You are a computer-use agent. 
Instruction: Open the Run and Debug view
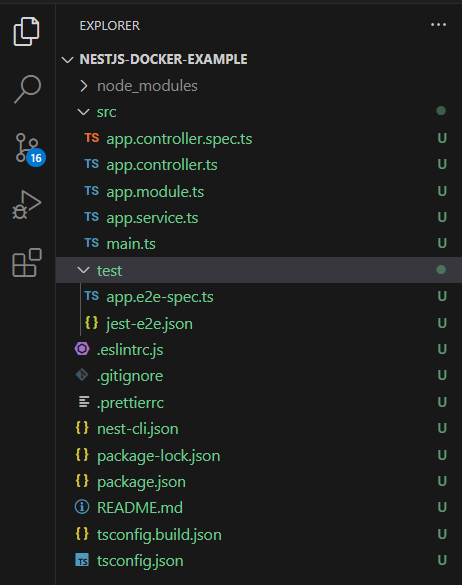[x=26, y=205]
